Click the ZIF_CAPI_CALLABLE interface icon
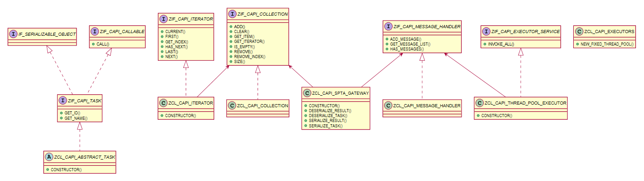The image size is (644, 181). coord(95,32)
